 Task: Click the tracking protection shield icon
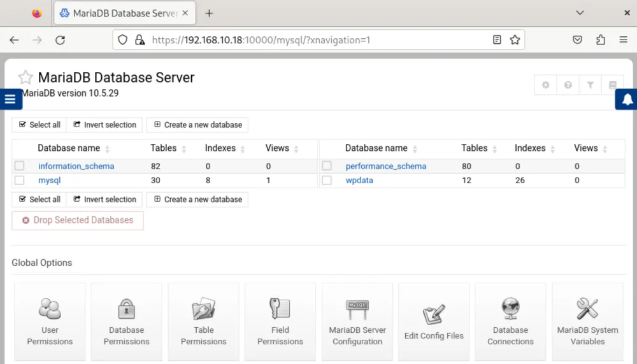tap(123, 39)
